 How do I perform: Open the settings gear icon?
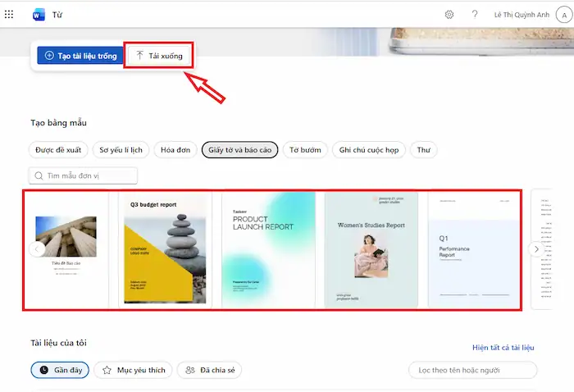point(449,15)
